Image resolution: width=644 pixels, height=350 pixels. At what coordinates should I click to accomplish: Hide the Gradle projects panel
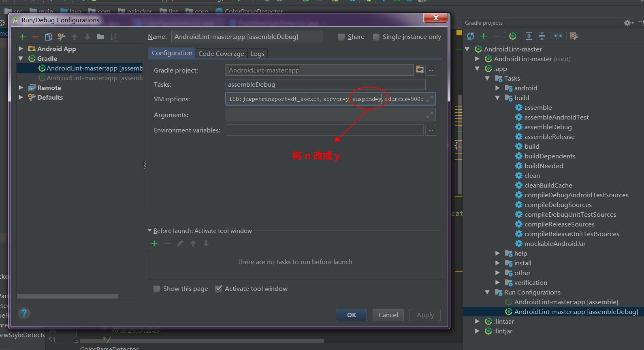640,23
